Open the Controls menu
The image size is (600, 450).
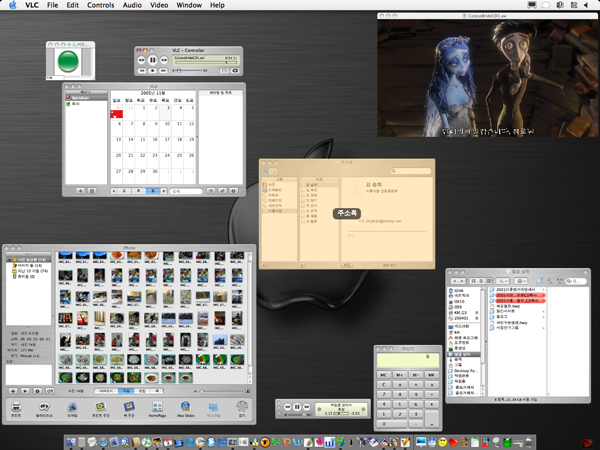101,5
